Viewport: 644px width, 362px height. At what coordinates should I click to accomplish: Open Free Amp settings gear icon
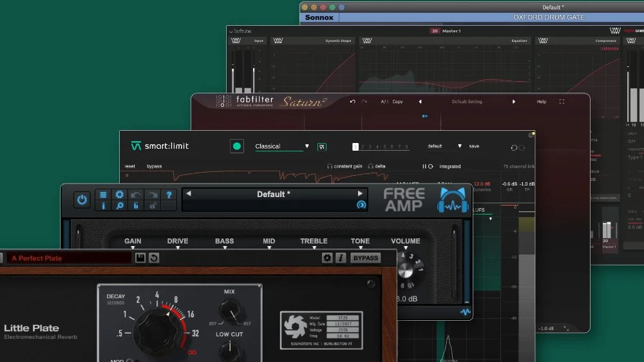tap(120, 195)
